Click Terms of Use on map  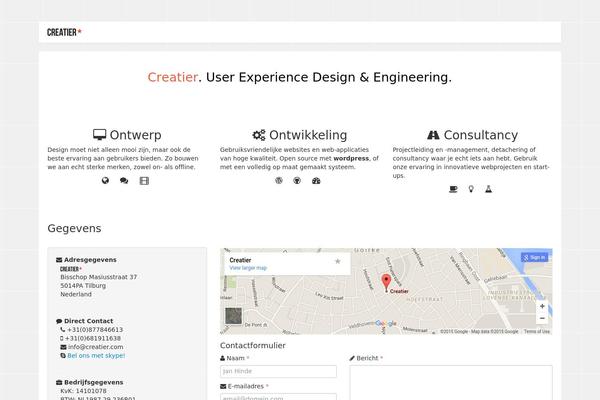(x=537, y=331)
